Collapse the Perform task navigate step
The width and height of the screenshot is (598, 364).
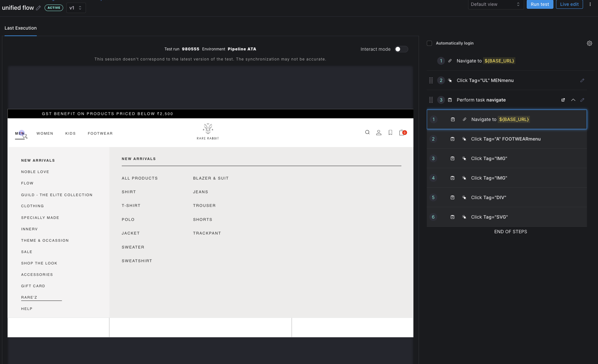573,100
